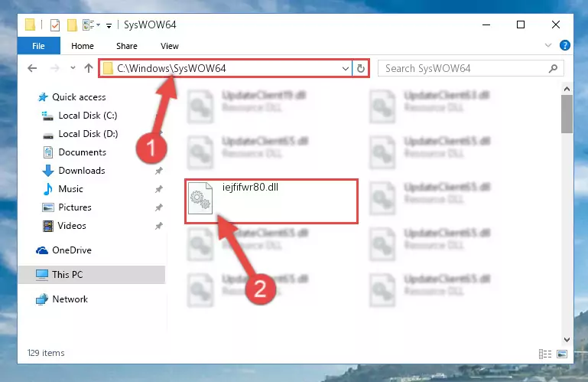The image size is (588, 382).
Task: Click the Music note icon
Action: [x=48, y=189]
